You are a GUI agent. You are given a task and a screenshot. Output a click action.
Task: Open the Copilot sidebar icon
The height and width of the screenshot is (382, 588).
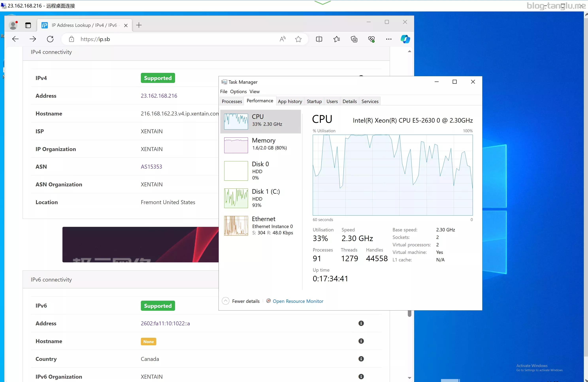tap(405, 39)
